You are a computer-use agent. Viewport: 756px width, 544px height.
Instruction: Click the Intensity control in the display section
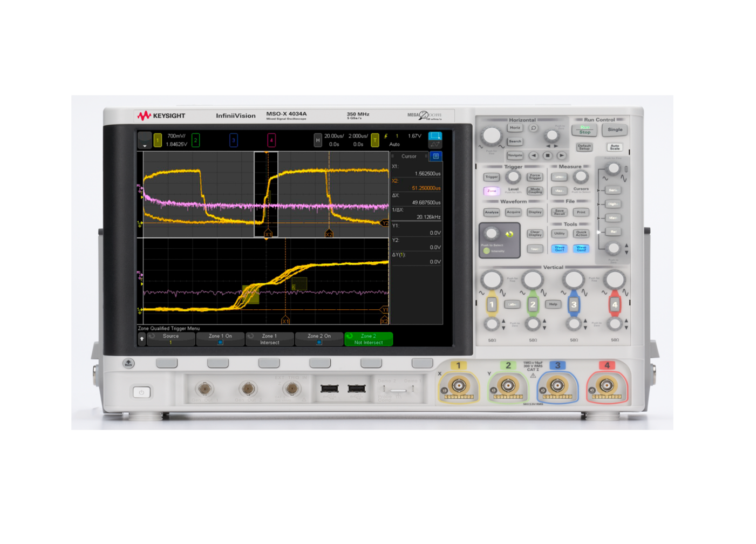(x=492, y=240)
